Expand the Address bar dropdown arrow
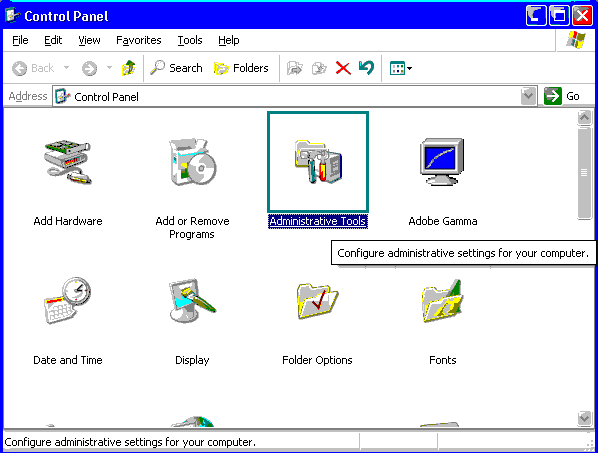Screen dimensions: 598x453 [x=528, y=96]
